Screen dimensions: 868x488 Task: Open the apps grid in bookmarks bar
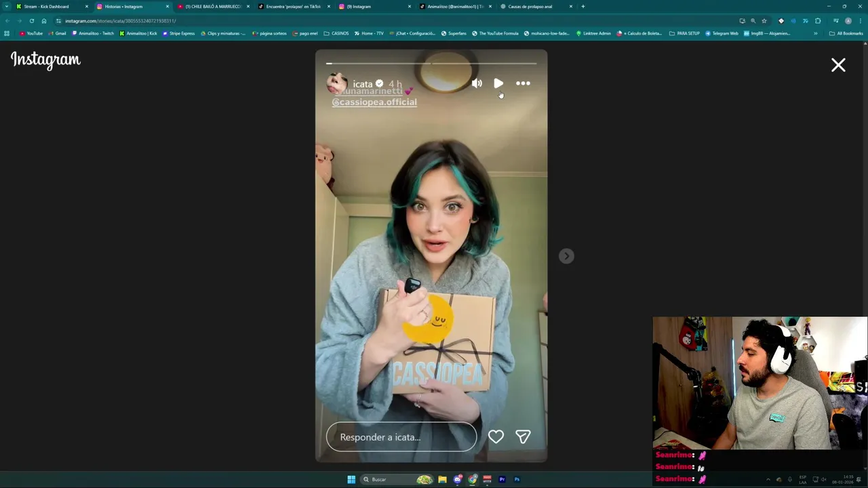point(7,33)
